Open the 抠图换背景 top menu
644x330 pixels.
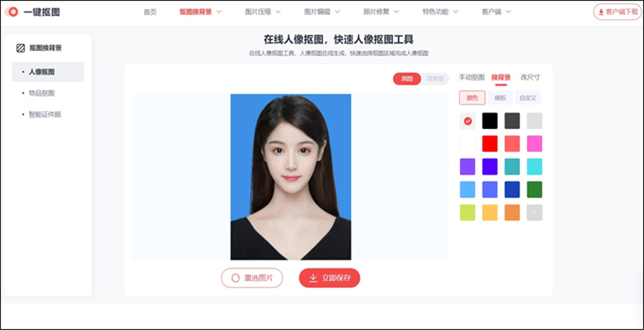pos(196,12)
